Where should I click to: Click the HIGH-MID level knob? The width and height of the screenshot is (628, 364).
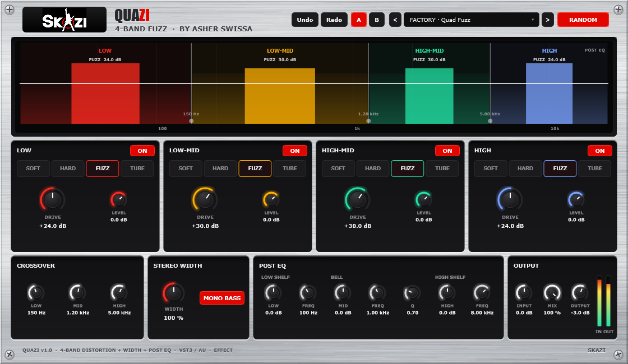coord(423,199)
